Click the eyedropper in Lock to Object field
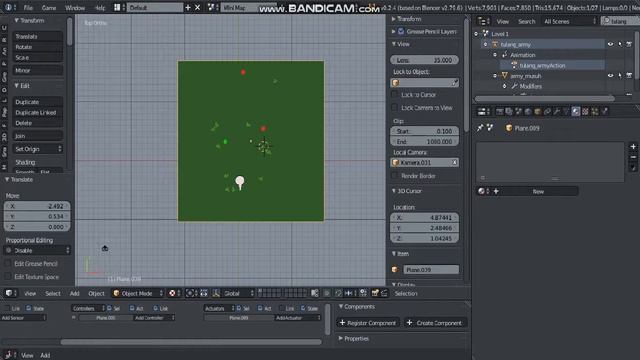640x360 pixels. pyautogui.click(x=454, y=83)
